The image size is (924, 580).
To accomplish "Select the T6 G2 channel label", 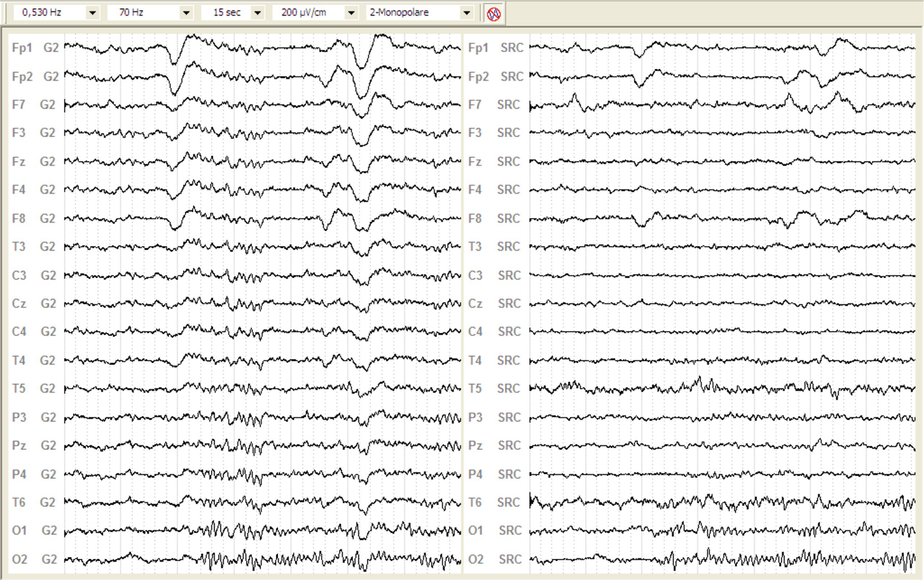I will coord(33,502).
